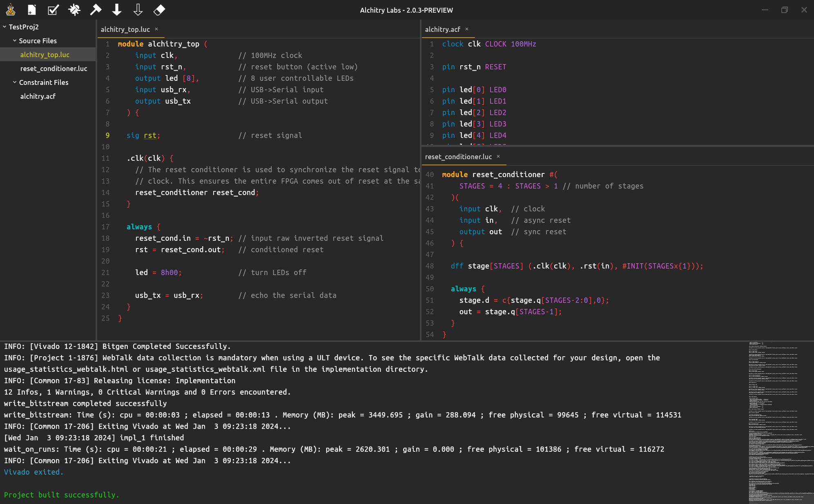
Task: Close the alchitry_top.luc tab
Action: (x=156, y=29)
